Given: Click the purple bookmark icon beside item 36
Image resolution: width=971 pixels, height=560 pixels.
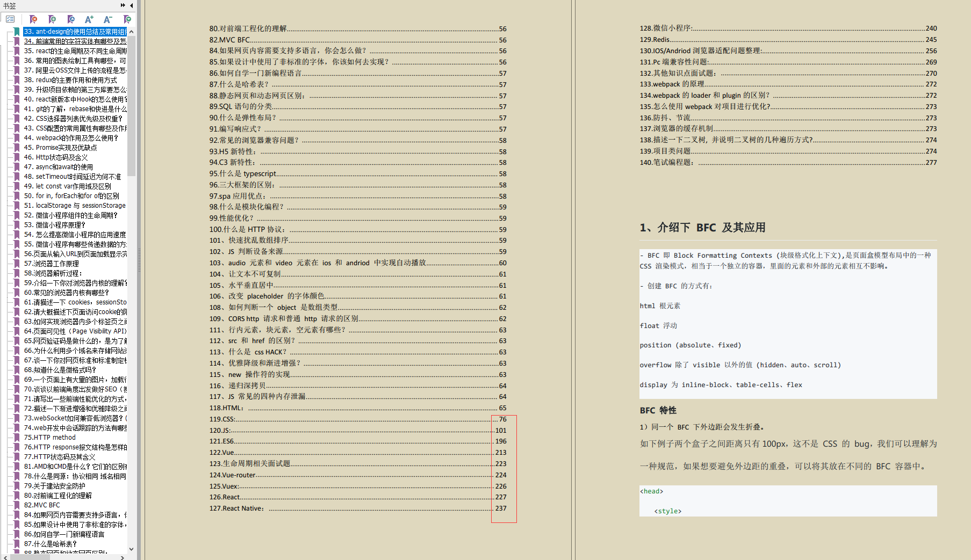Looking at the screenshot, I should [17, 61].
